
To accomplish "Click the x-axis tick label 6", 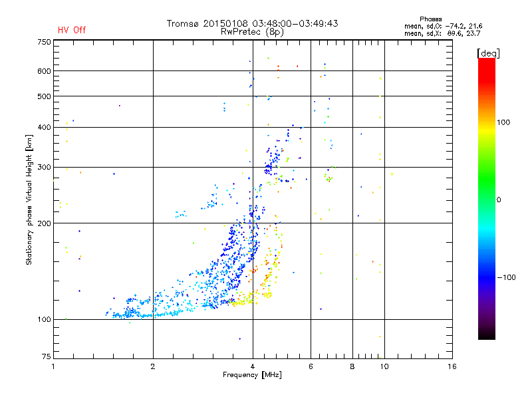I will click(x=311, y=366).
